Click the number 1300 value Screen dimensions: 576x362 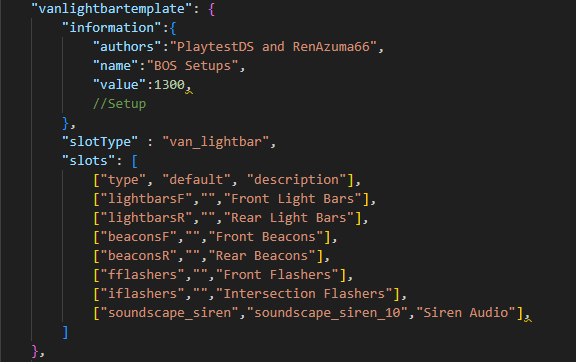(169, 85)
